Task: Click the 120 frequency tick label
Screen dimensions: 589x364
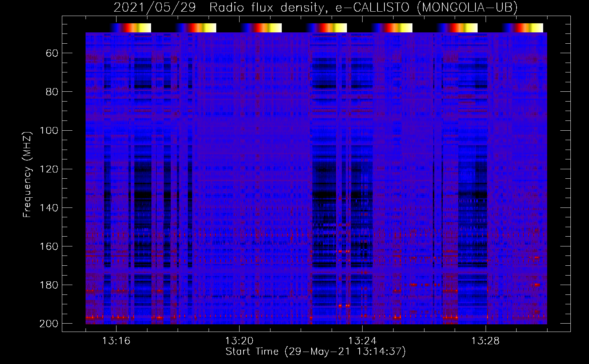Action: click(x=49, y=169)
